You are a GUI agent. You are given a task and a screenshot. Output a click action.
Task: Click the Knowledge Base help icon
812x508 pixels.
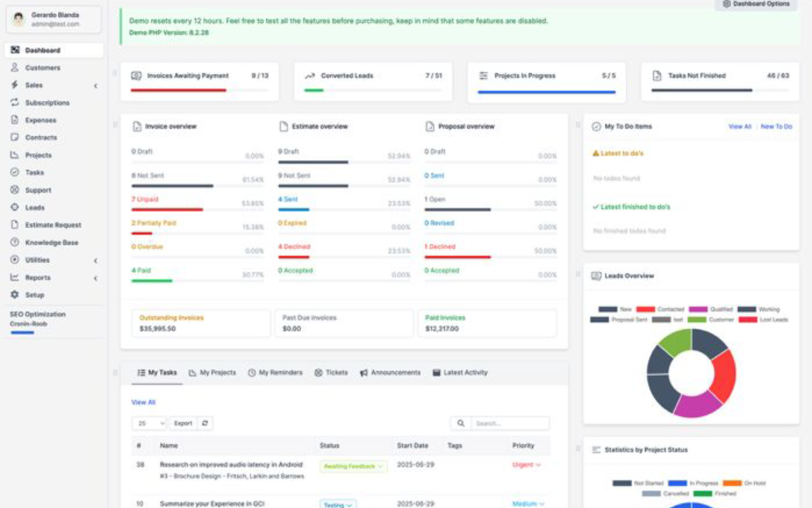(x=15, y=243)
